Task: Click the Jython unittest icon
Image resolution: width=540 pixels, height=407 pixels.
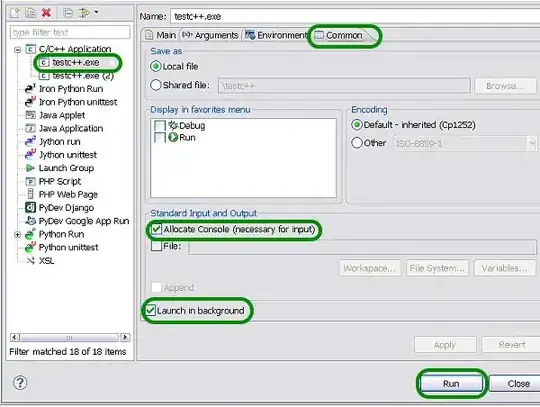Action: pyautogui.click(x=30, y=154)
